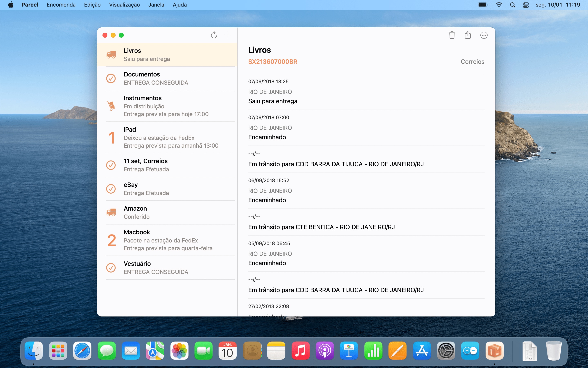
Task: Select the Vestuário delivery row
Action: pos(167,268)
